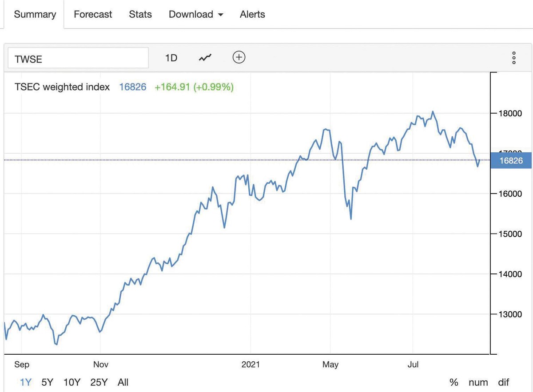
Task: Open the 1D interval selector
Action: coord(171,58)
